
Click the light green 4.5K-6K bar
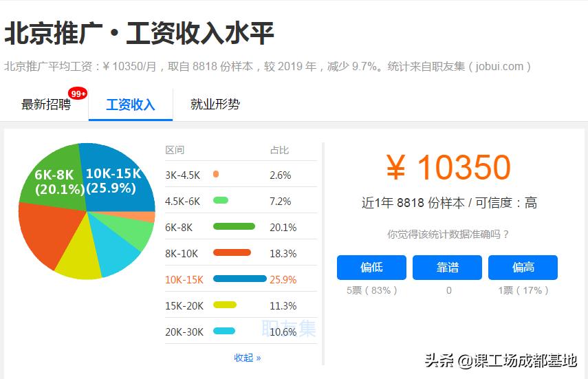pyautogui.click(x=221, y=200)
